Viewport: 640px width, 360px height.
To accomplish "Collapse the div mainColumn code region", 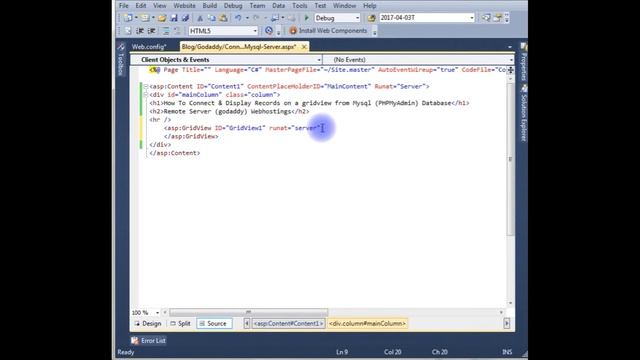I will (x=146, y=95).
